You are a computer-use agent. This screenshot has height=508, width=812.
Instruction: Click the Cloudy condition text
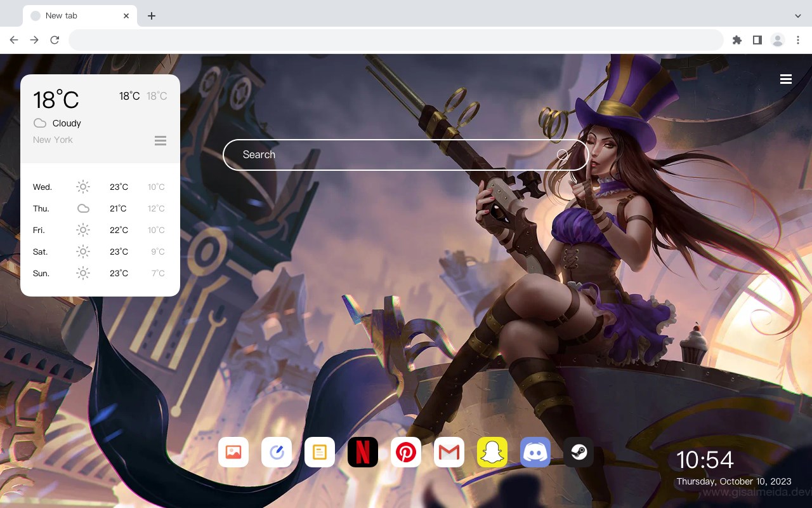pos(67,123)
